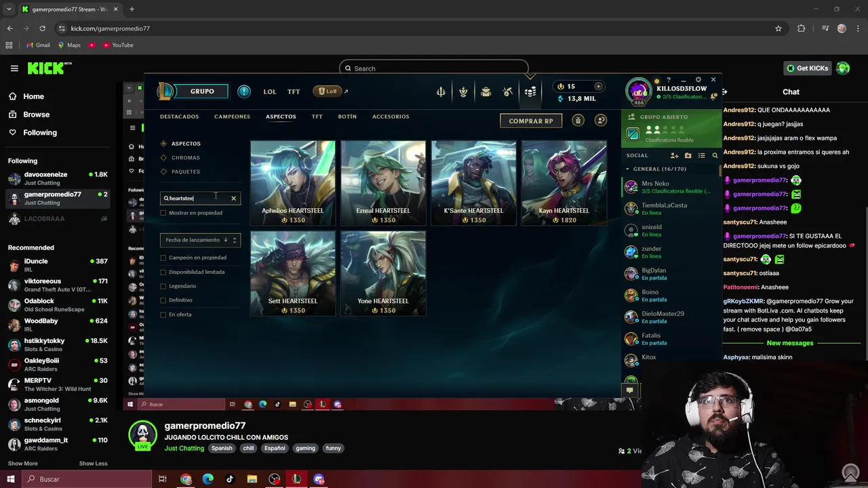The width and height of the screenshot is (868, 488).
Task: Select the Paquetes filter option
Action: point(180,171)
